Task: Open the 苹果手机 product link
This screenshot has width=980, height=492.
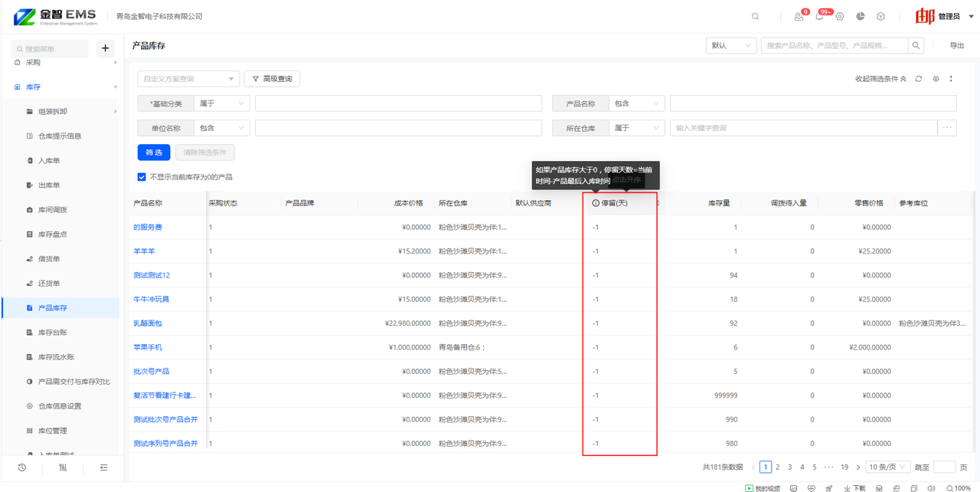Action: tap(148, 347)
